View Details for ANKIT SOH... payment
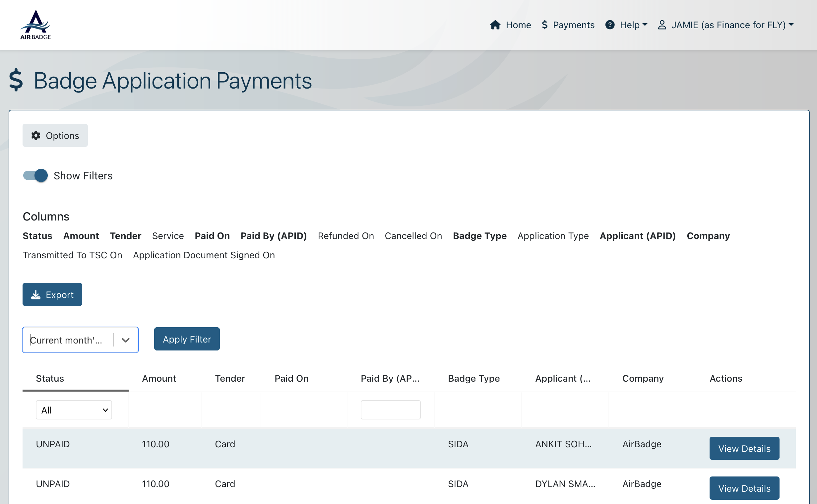 (744, 448)
